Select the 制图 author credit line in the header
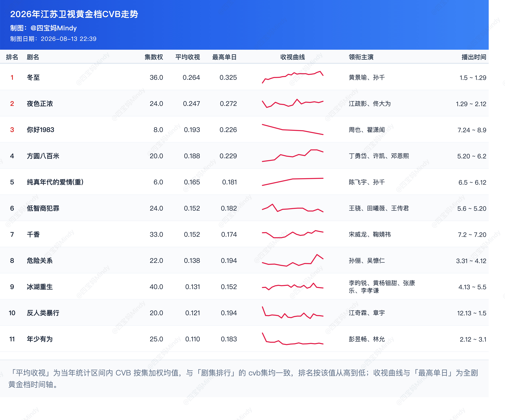 point(43,28)
